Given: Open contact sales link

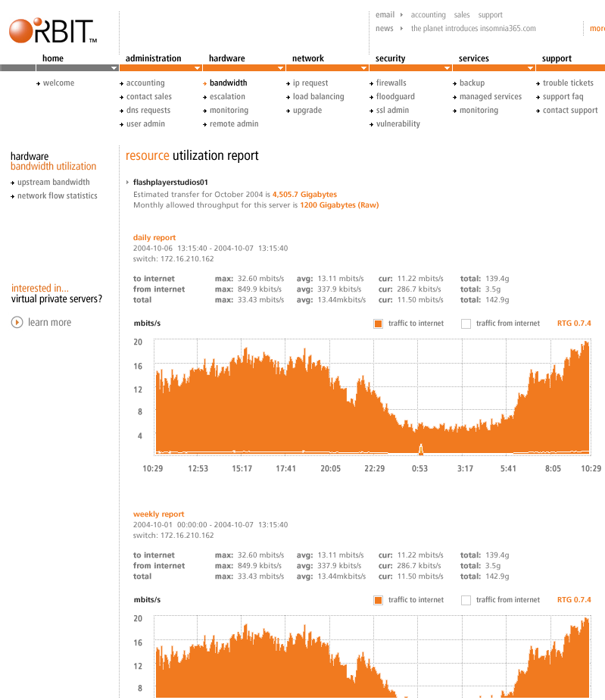Looking at the screenshot, I should pyautogui.click(x=149, y=96).
